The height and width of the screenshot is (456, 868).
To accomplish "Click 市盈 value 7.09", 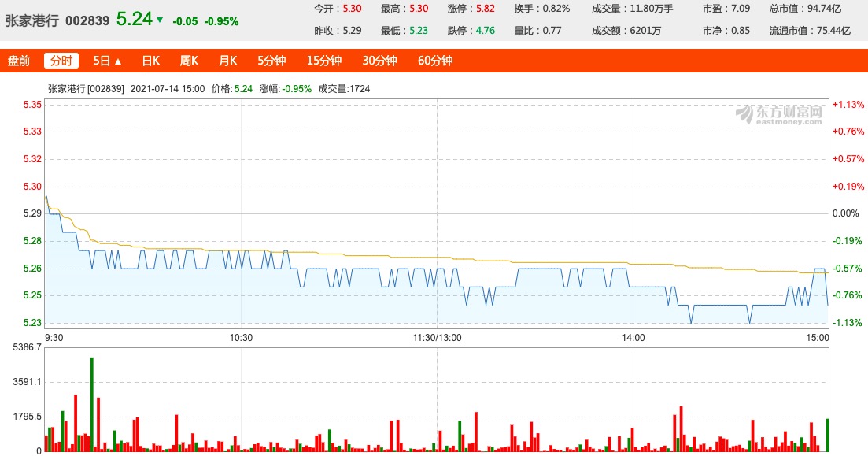I will pos(741,9).
